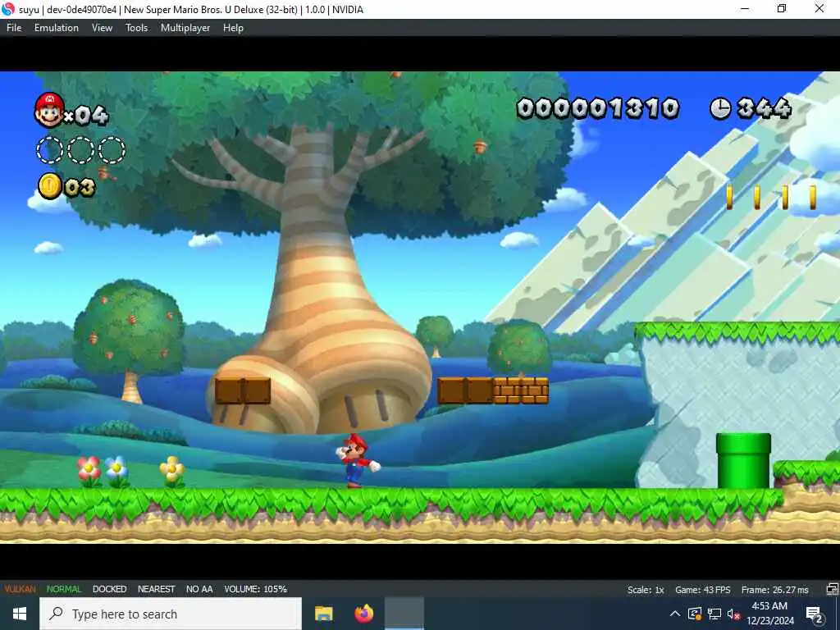Toggle the NO AA anti-aliasing button
The width and height of the screenshot is (840, 630).
199,589
